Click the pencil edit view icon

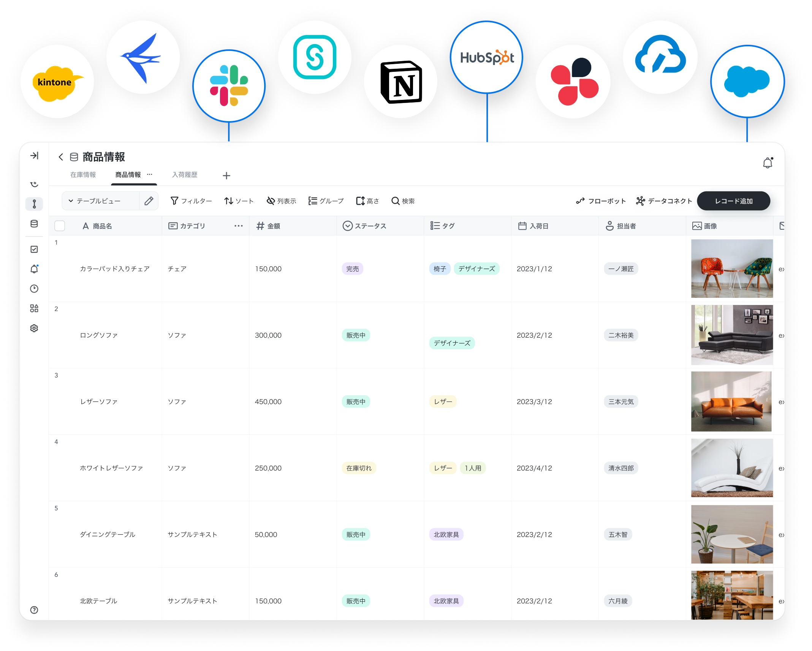point(149,201)
